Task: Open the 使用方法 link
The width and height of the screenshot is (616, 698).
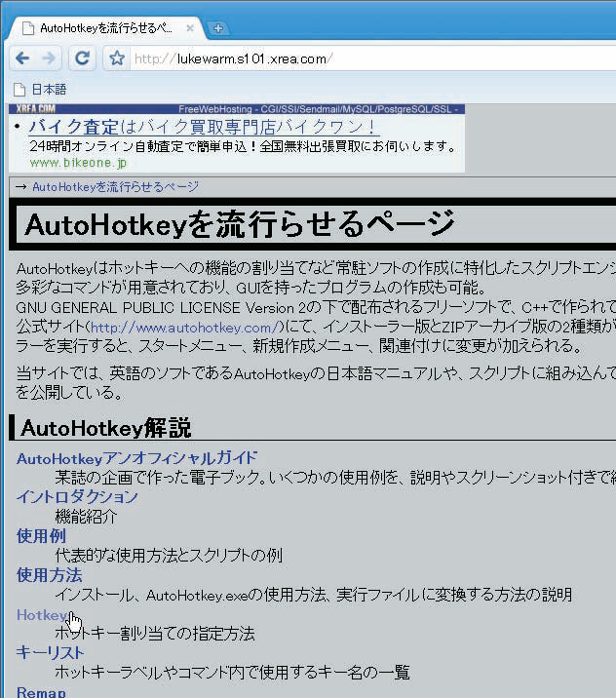Action: pyautogui.click(x=49, y=575)
